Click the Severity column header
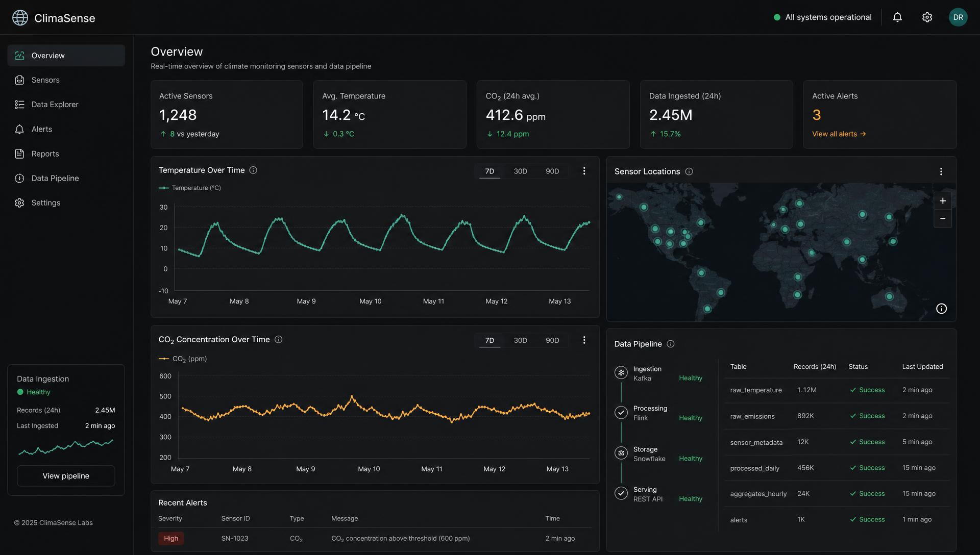Image resolution: width=980 pixels, height=555 pixels. pos(170,518)
